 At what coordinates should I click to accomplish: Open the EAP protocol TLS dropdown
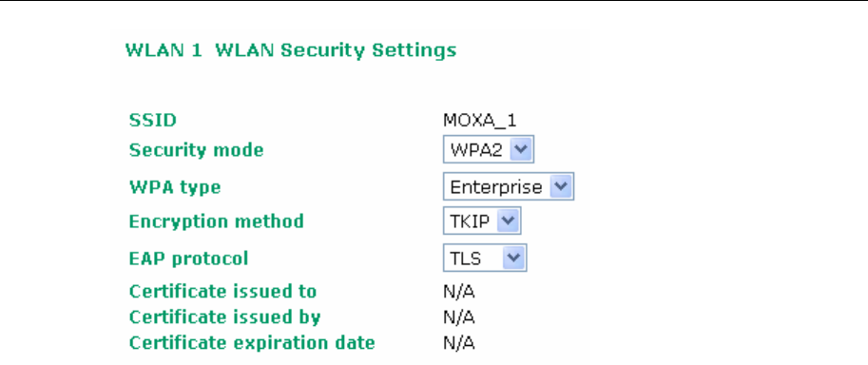tap(484, 258)
